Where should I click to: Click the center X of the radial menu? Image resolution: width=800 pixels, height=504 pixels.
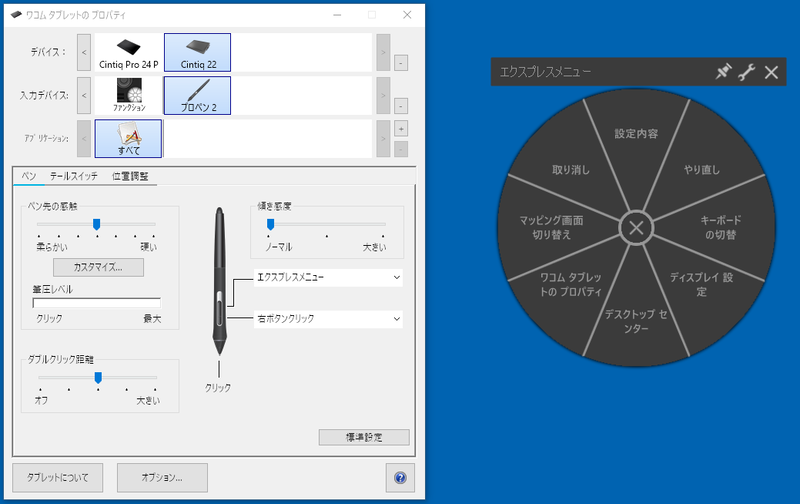[x=636, y=228]
